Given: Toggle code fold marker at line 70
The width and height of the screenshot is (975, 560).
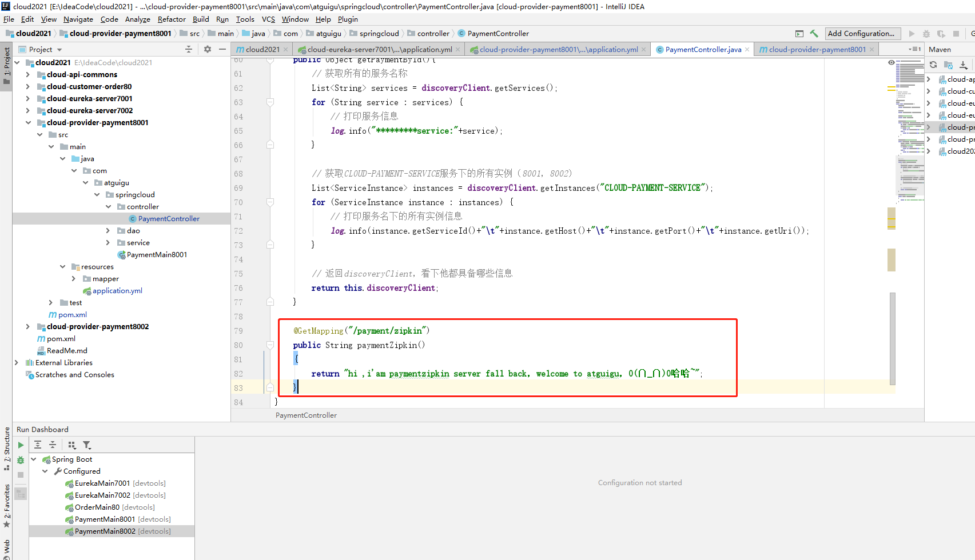Looking at the screenshot, I should [x=270, y=202].
